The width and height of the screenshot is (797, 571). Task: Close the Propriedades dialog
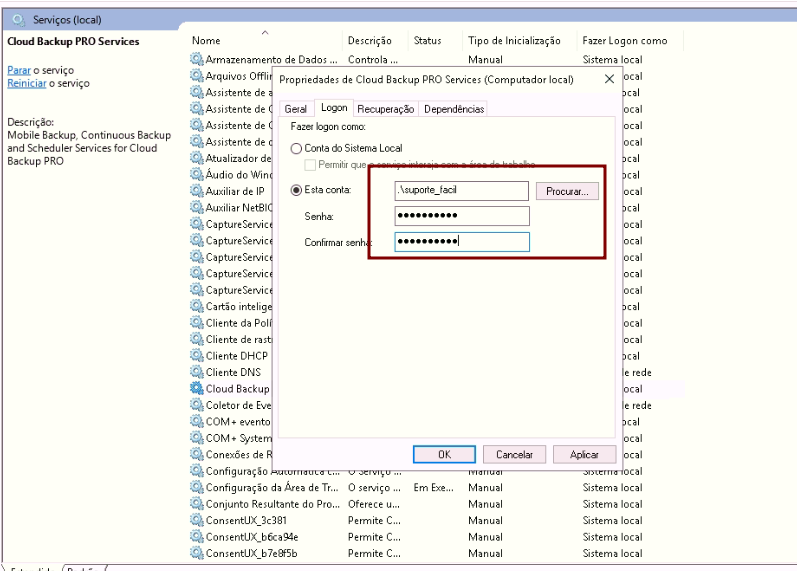[609, 79]
